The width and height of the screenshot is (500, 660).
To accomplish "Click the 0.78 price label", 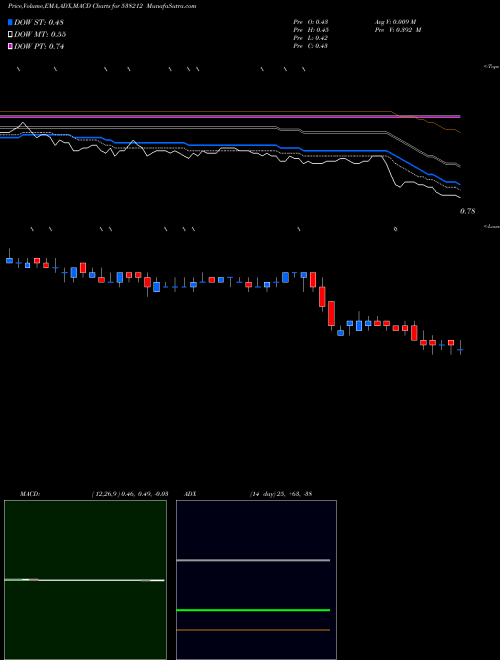I will tap(468, 211).
